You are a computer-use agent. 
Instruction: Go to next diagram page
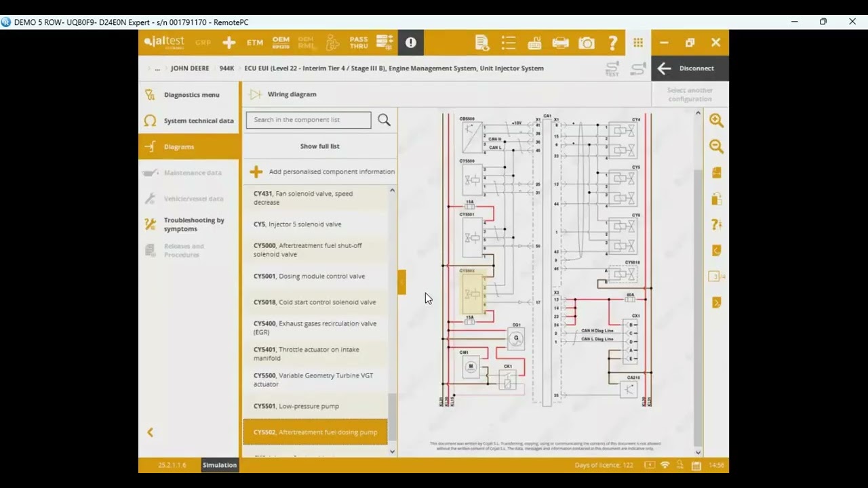pos(716,302)
